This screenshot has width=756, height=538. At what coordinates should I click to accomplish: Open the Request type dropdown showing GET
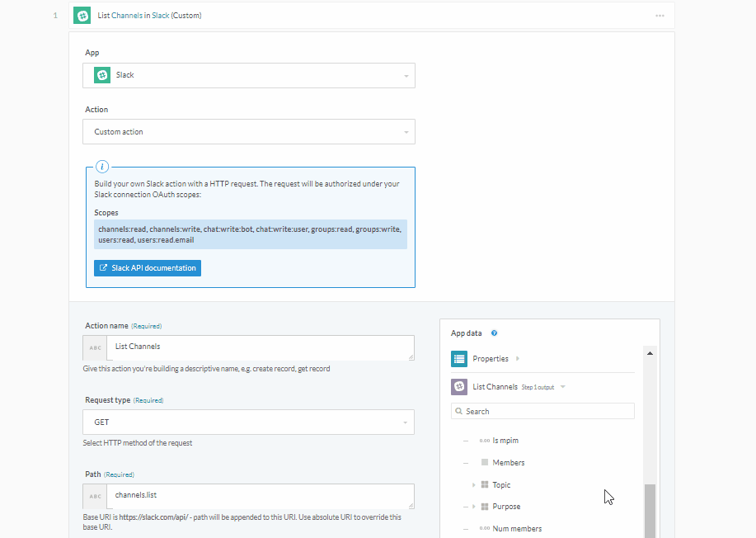[405, 422]
